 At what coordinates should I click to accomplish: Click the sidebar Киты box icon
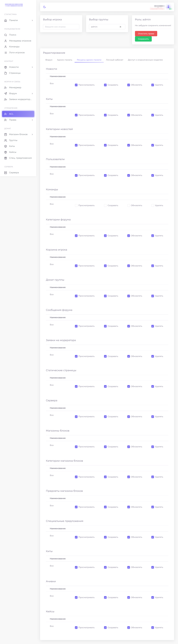(x=5, y=146)
